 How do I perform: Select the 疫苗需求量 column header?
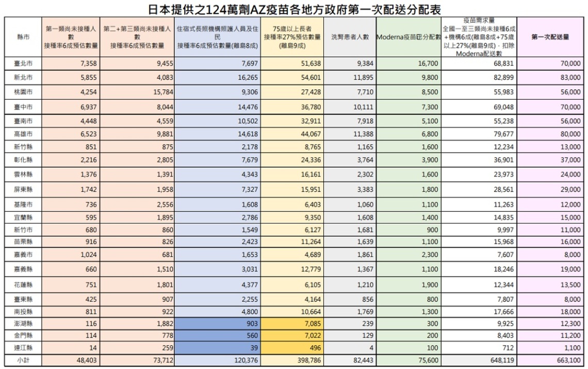[479, 37]
